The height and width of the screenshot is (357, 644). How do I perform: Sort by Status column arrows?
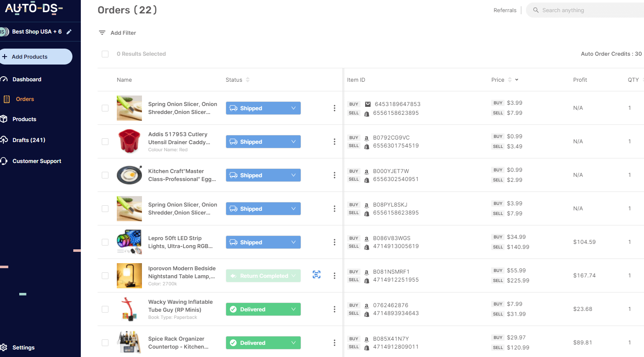pyautogui.click(x=248, y=80)
